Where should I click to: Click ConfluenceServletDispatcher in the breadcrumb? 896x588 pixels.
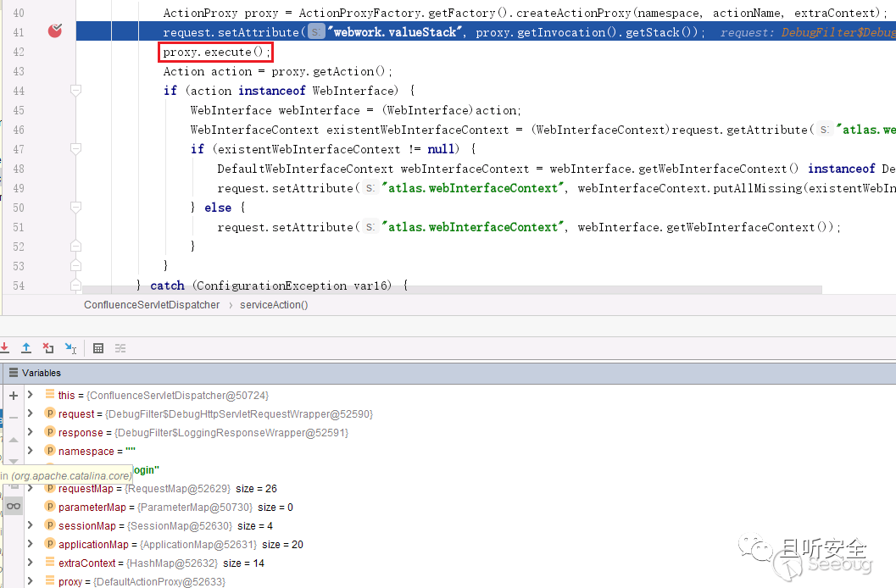tap(152, 305)
